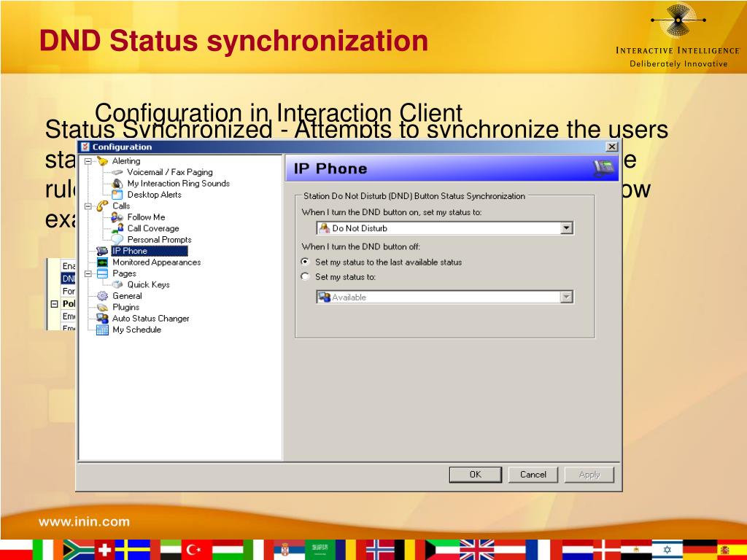Click the pager icon beside Voicemail / Fax Paging

point(117,172)
